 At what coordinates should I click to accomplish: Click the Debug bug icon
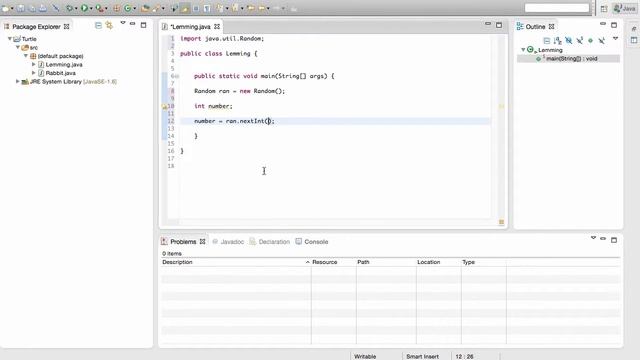[69, 8]
